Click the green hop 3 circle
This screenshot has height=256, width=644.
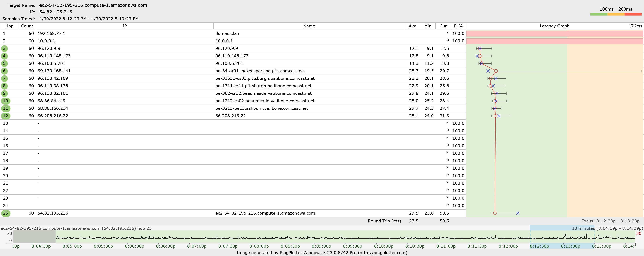coord(4,49)
